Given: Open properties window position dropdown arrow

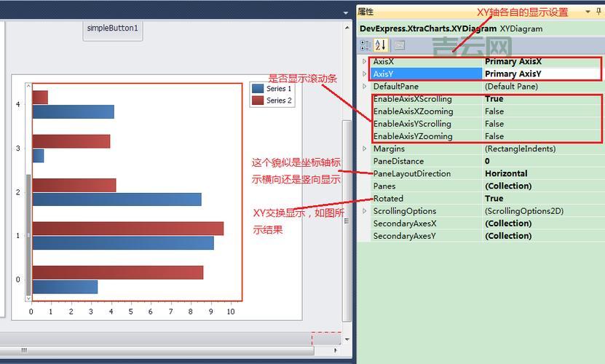Looking at the screenshot, I should point(585,12).
